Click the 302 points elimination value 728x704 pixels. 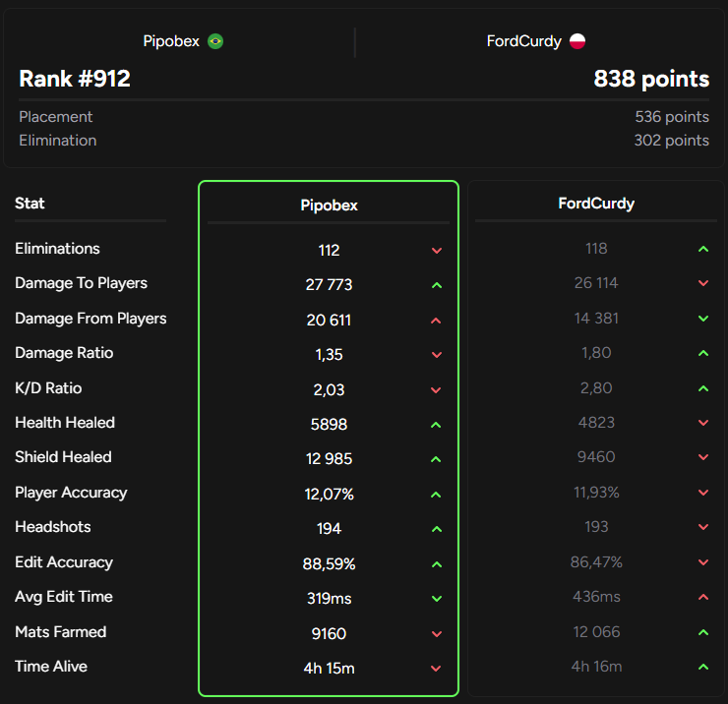[671, 141]
